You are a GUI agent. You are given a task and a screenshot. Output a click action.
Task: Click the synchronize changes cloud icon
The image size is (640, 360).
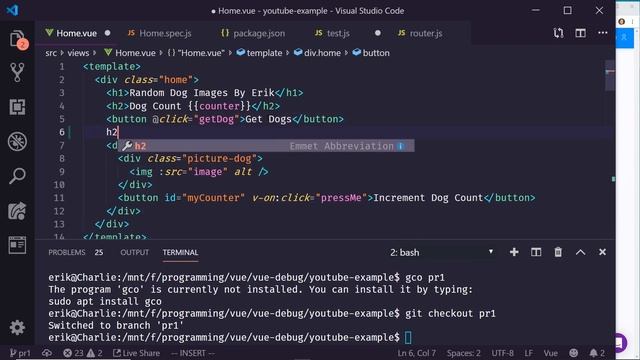[x=47, y=353]
